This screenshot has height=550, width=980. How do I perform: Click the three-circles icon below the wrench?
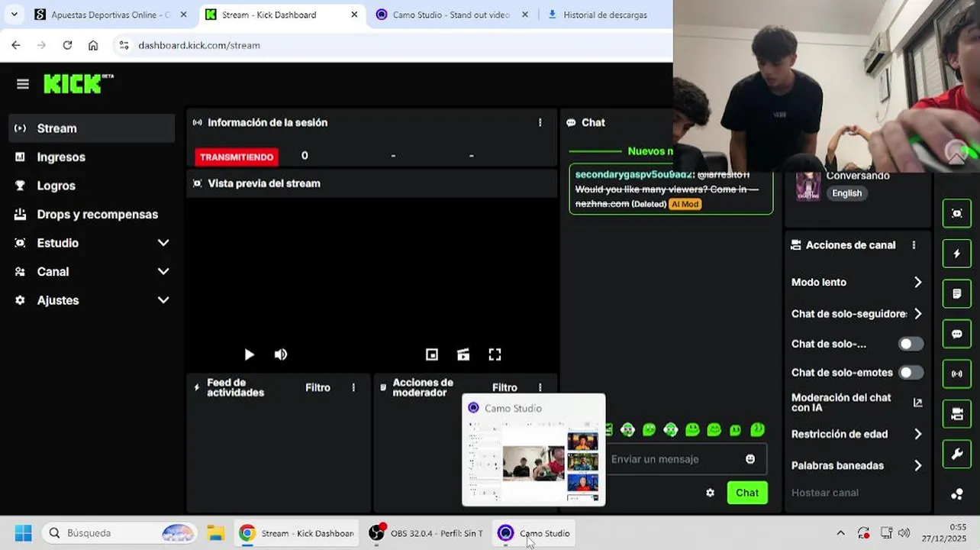click(956, 494)
